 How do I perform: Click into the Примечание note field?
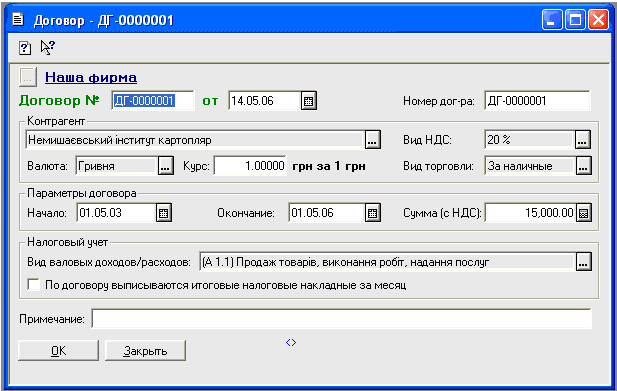[x=342, y=319]
